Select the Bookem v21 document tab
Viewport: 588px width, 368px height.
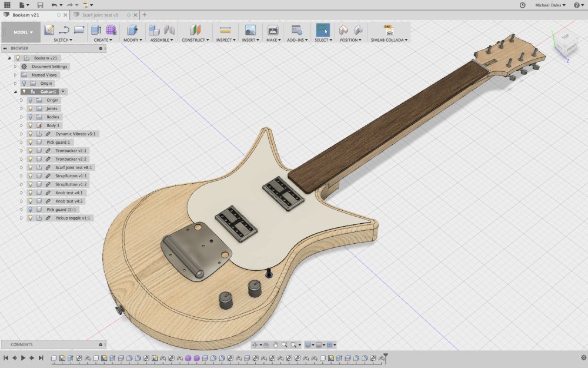pos(25,15)
